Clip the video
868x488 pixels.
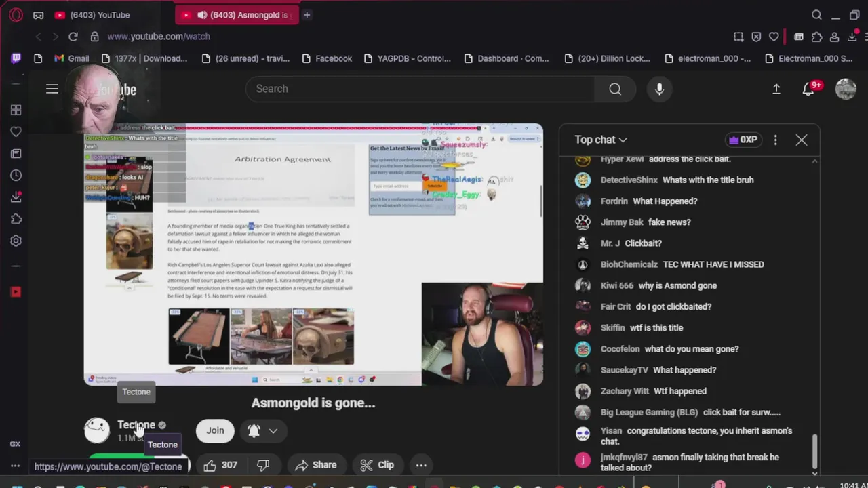click(377, 465)
